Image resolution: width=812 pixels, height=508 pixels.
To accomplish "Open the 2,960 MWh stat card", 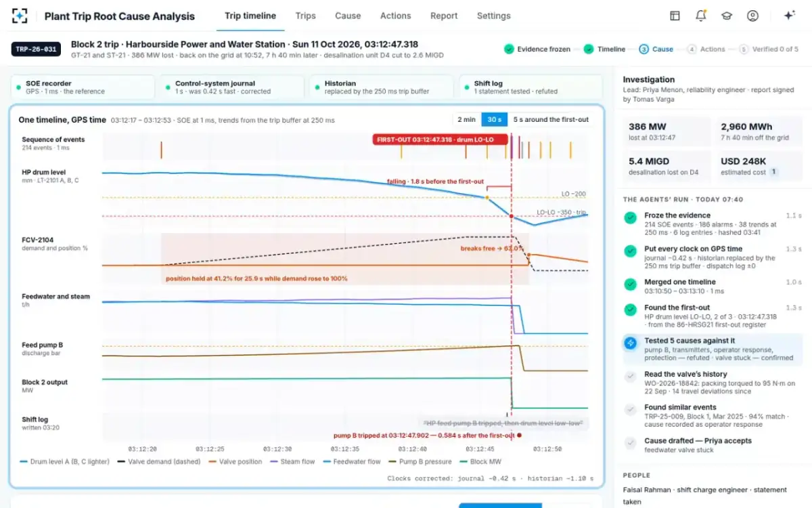I will click(x=759, y=131).
